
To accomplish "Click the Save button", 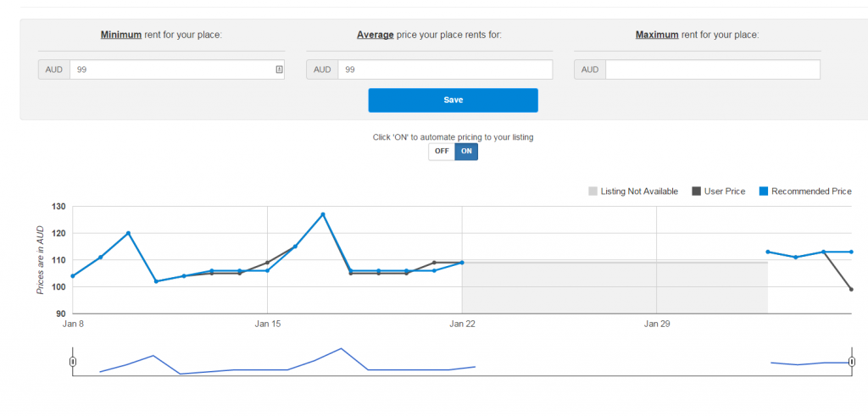I will pyautogui.click(x=453, y=100).
